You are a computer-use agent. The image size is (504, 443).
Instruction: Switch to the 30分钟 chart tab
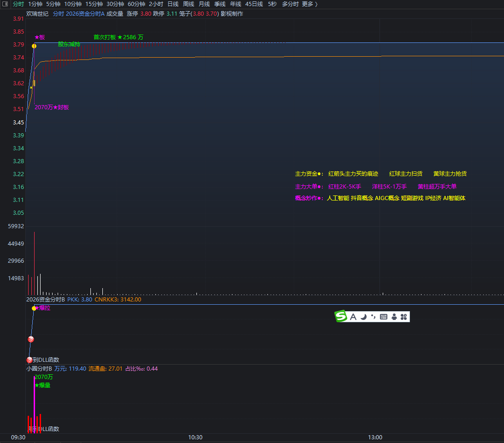[115, 4]
